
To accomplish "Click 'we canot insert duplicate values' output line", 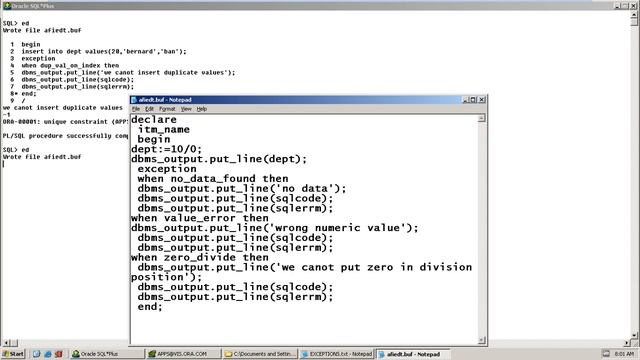I will point(62,108).
